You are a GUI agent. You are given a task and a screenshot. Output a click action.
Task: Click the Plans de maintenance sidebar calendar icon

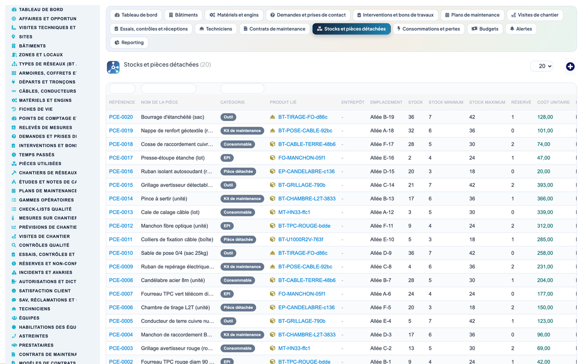click(14, 191)
